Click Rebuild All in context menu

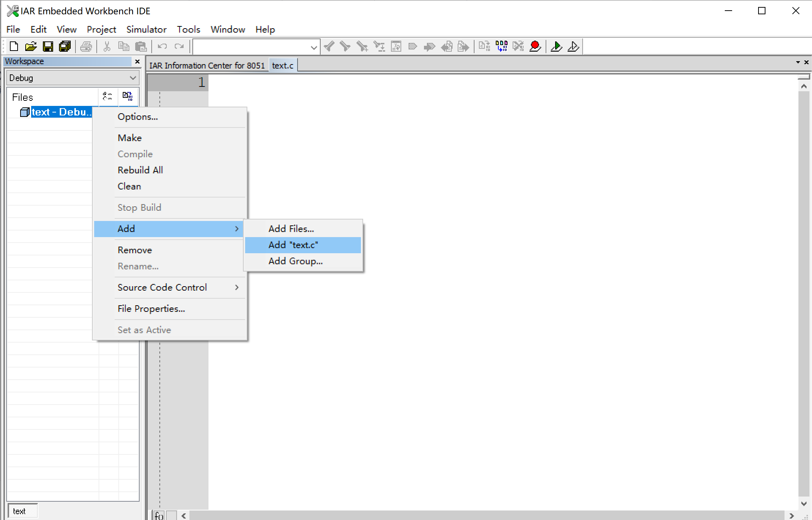pyautogui.click(x=140, y=170)
